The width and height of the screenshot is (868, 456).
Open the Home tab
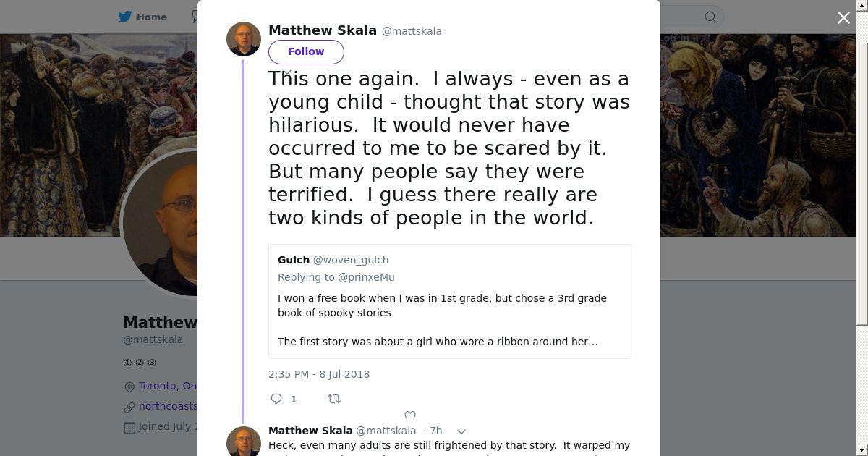pyautogui.click(x=151, y=17)
